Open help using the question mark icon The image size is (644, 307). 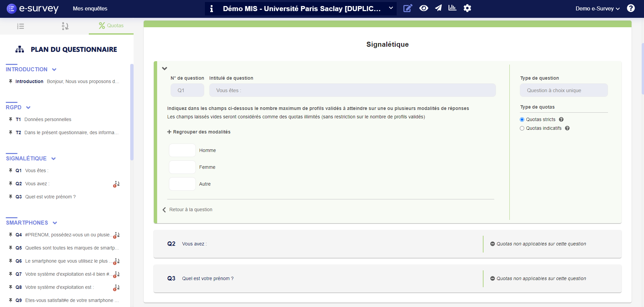631,8
